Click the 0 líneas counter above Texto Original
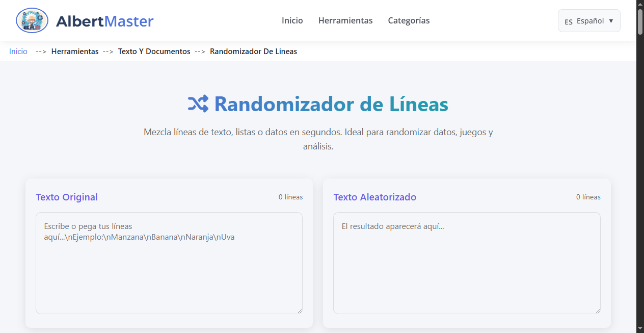 pyautogui.click(x=290, y=197)
